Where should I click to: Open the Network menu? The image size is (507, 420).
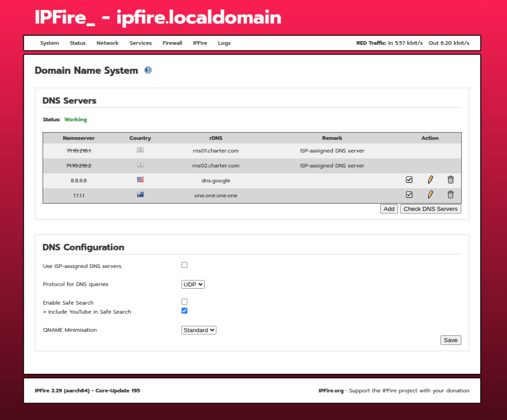pyautogui.click(x=108, y=43)
